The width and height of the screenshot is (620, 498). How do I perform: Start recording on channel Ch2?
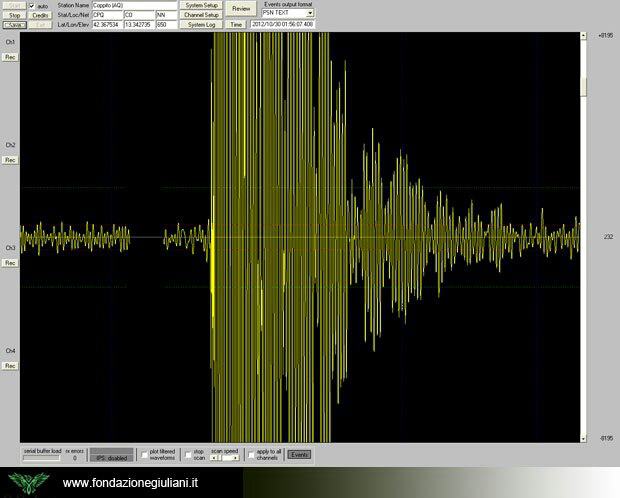tap(10, 160)
